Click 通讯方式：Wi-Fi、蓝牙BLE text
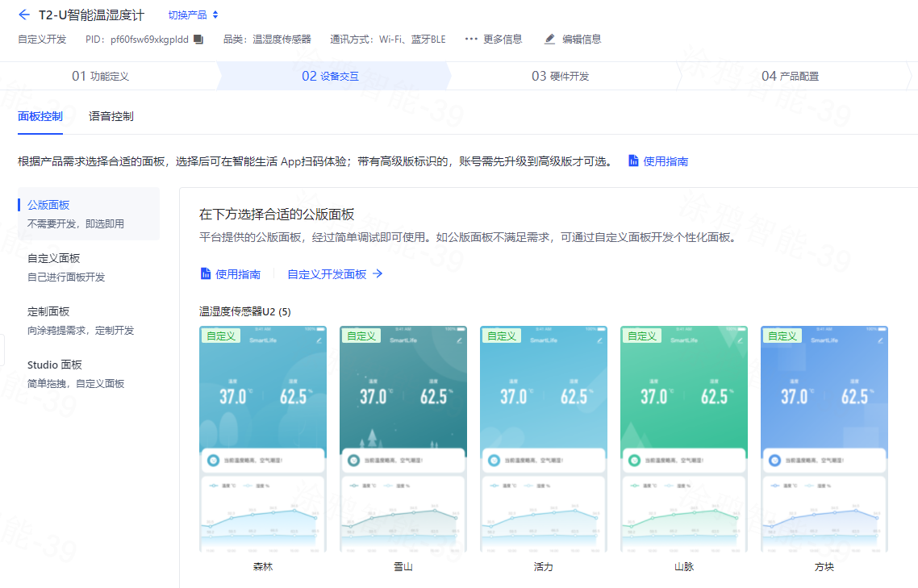 pyautogui.click(x=387, y=40)
